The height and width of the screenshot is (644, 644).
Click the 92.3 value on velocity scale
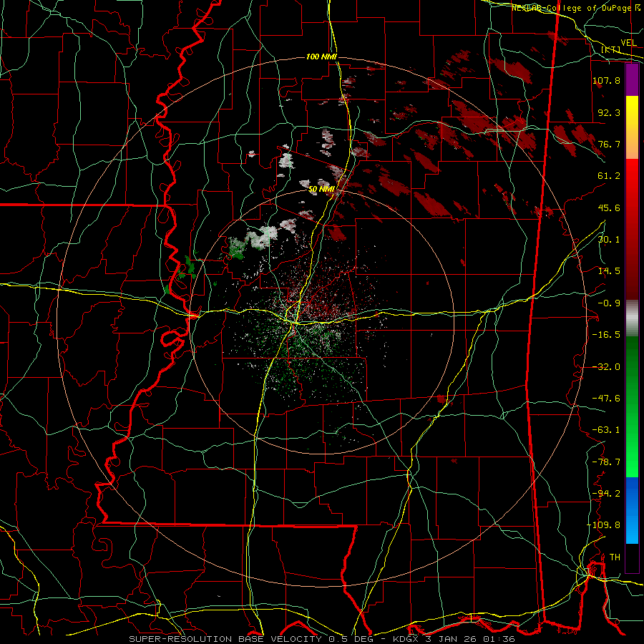609,112
